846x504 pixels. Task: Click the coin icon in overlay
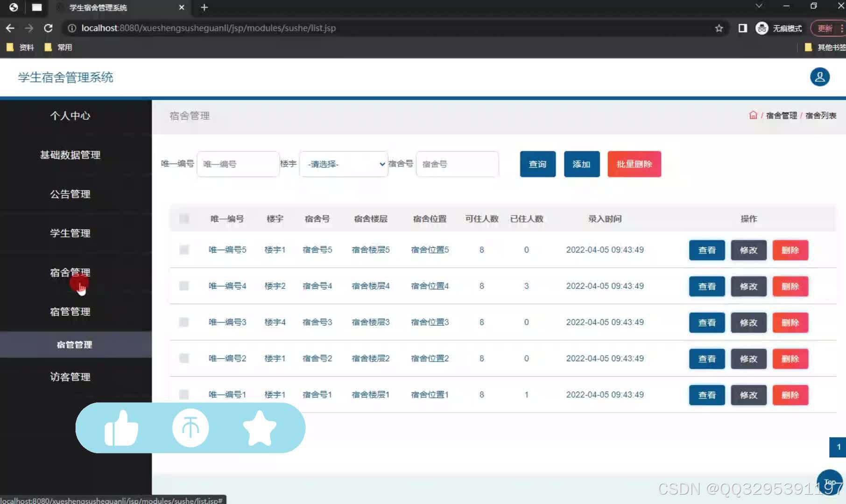tap(190, 428)
